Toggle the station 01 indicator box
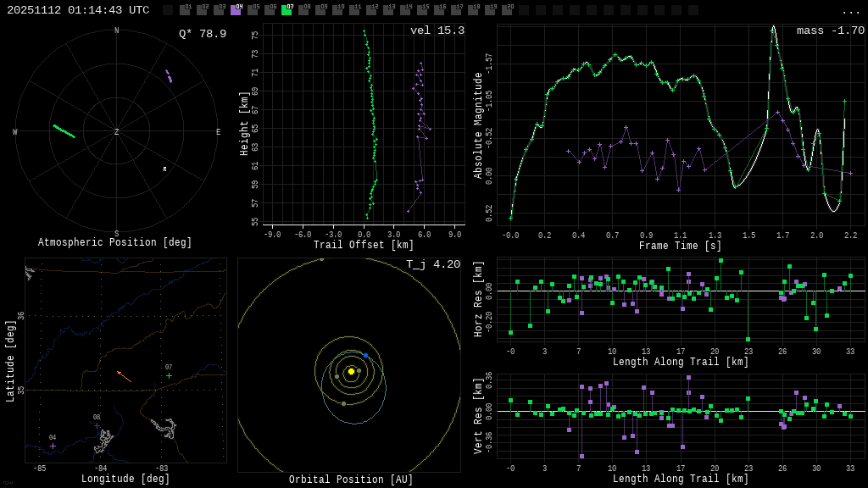The width and height of the screenshot is (868, 488). point(185,10)
